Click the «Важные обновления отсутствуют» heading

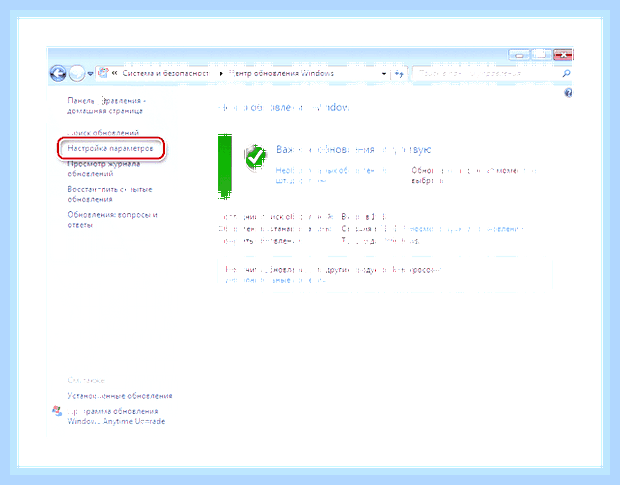tap(353, 149)
